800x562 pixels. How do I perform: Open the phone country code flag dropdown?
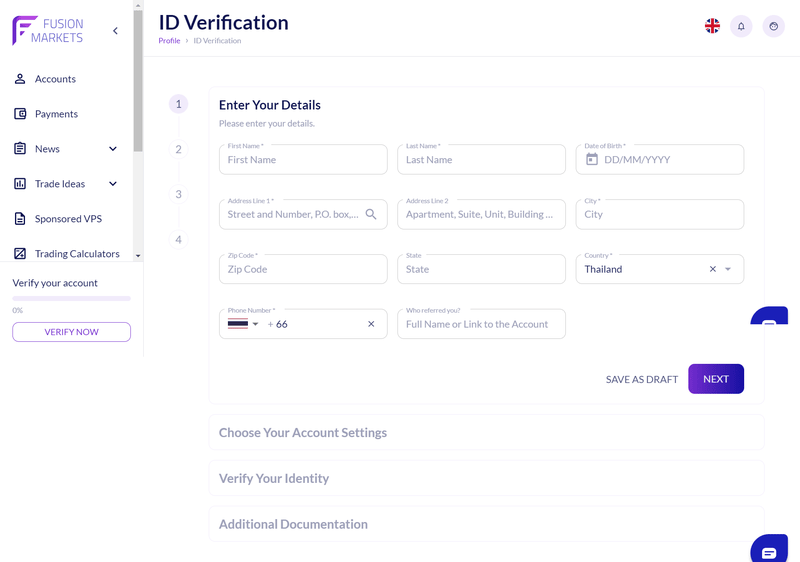coord(243,324)
